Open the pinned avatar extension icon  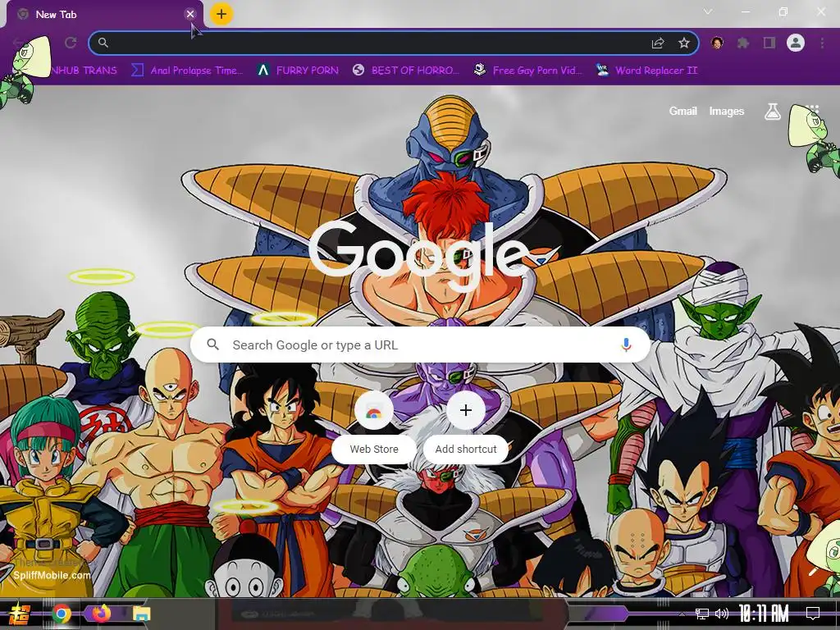(717, 43)
